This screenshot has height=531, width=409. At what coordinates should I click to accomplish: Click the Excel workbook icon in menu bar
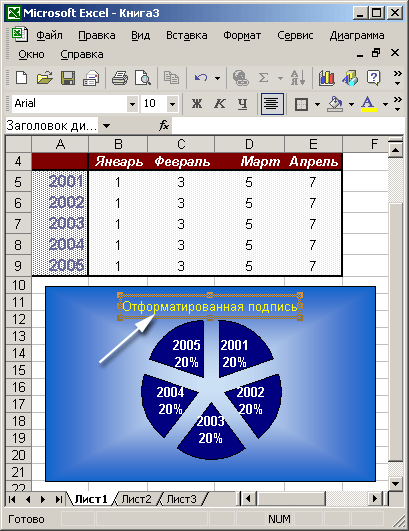click(x=20, y=35)
